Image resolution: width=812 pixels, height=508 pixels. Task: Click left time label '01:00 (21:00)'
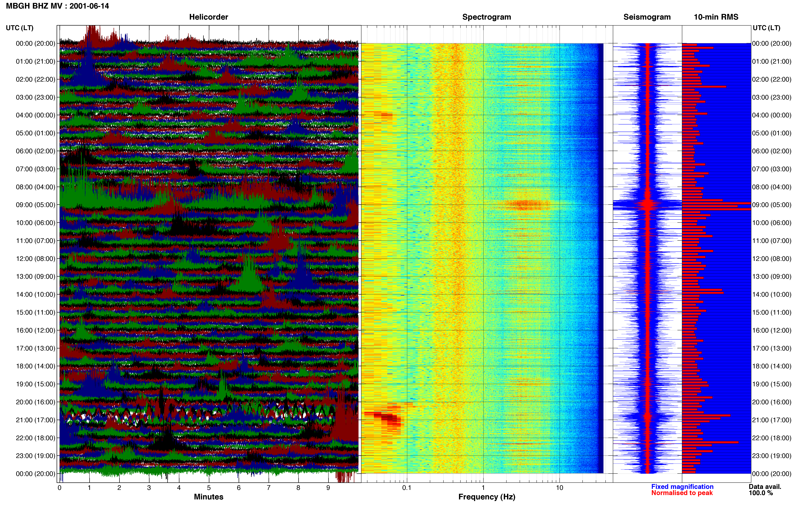(36, 61)
